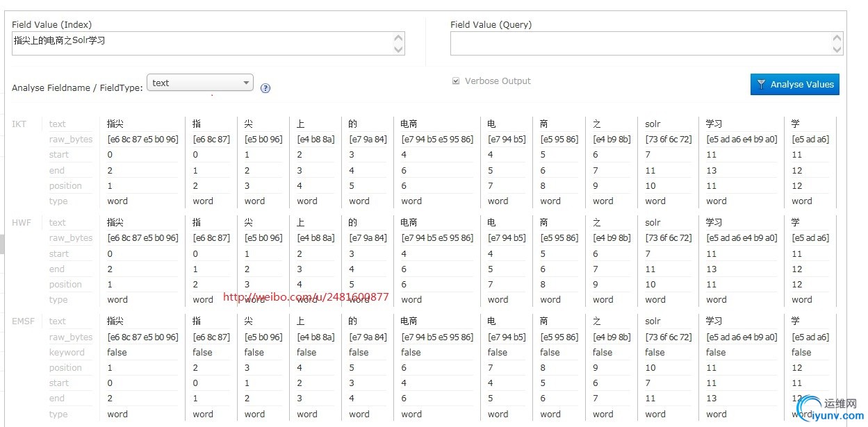Click the solr token in IKT row
The image size is (868, 427).
653,124
